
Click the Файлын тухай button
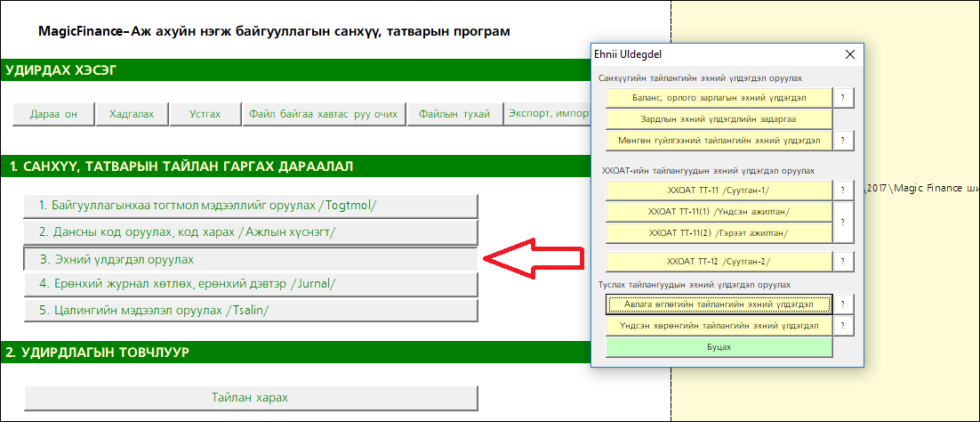pyautogui.click(x=454, y=114)
